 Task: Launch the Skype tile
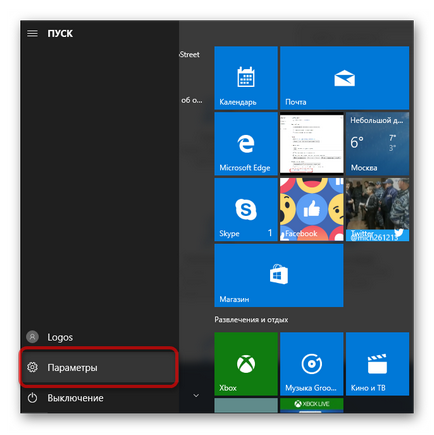click(246, 209)
